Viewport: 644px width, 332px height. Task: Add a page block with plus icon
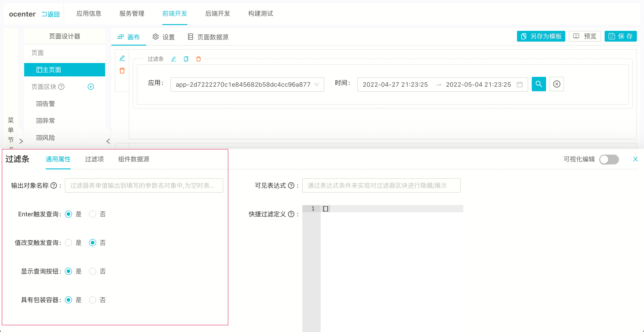[x=91, y=87]
